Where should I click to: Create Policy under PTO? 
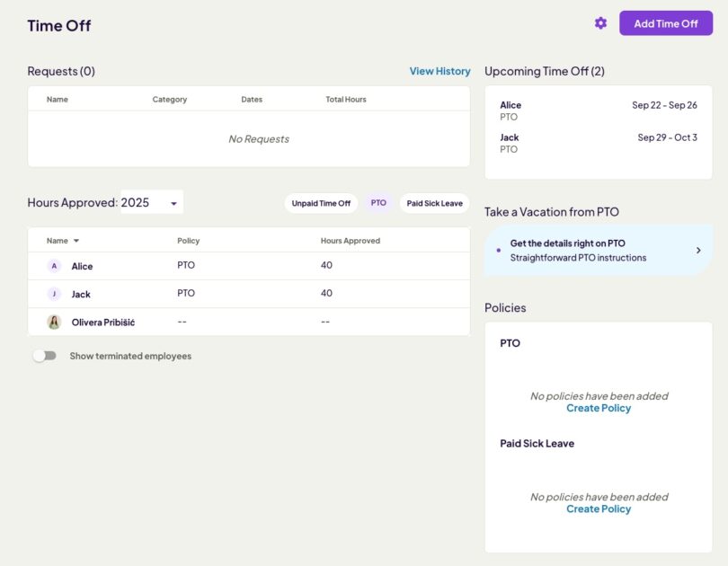[599, 408]
